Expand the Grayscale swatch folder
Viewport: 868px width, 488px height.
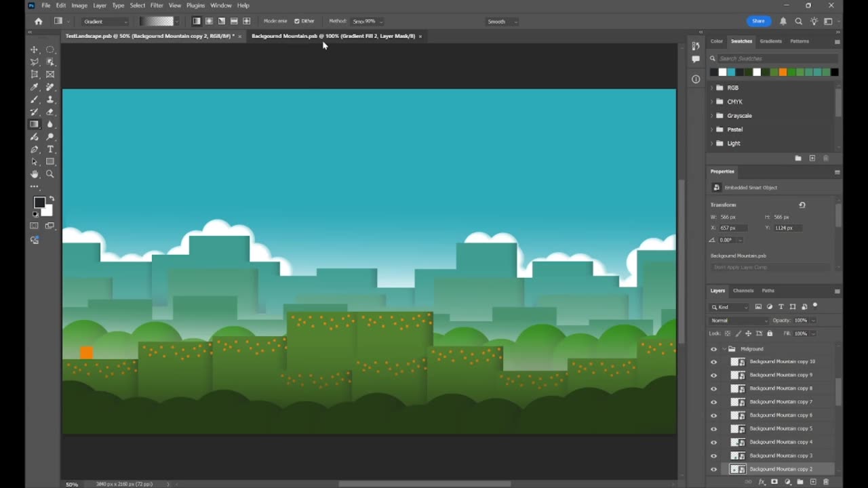click(711, 116)
